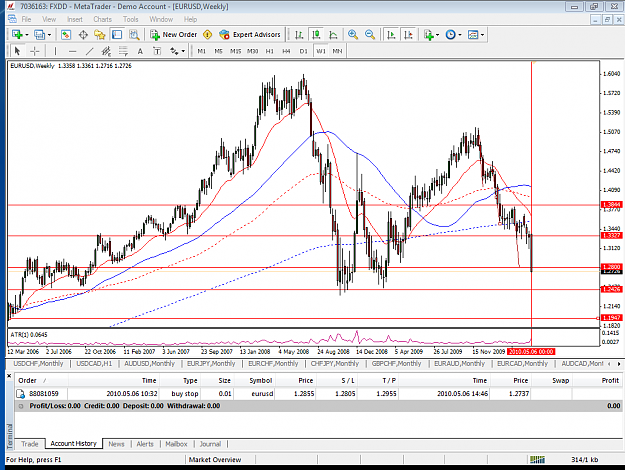This screenshot has width=625, height=470.
Task: Open the Market Watch window icon
Action: coord(66,35)
